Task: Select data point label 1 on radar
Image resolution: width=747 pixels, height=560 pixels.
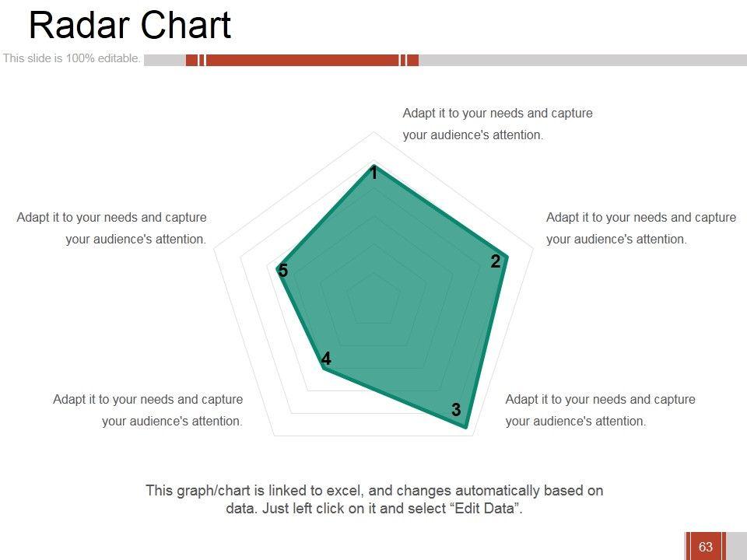Action: [x=373, y=173]
